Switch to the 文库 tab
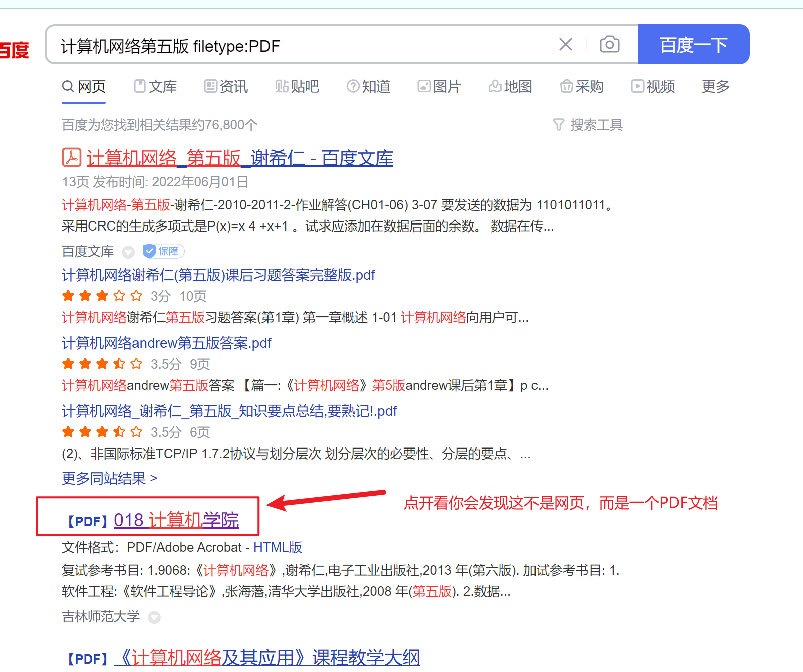 coord(155,87)
